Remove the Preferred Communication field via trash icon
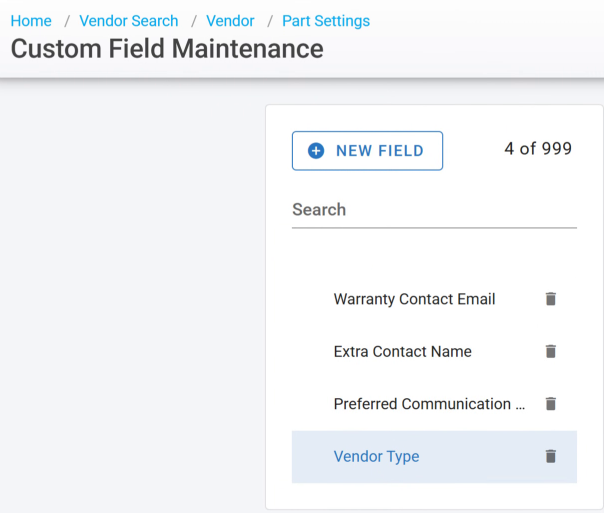604x513 pixels. 550,404
